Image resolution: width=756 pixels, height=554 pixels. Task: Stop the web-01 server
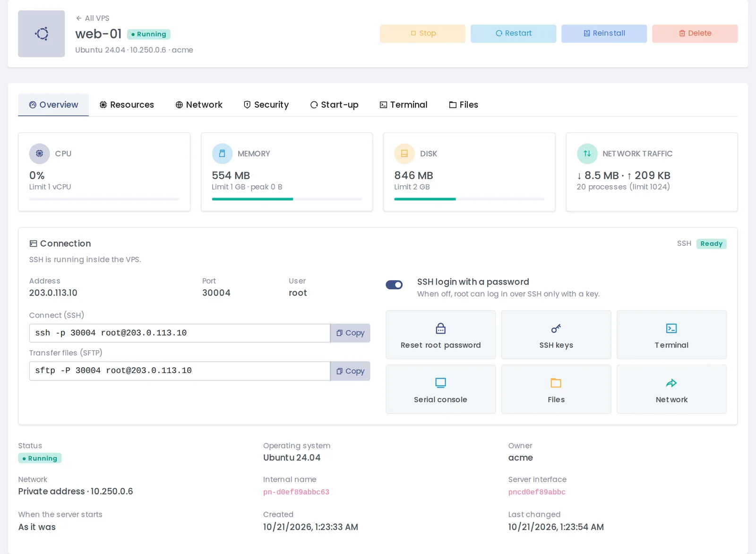422,34
